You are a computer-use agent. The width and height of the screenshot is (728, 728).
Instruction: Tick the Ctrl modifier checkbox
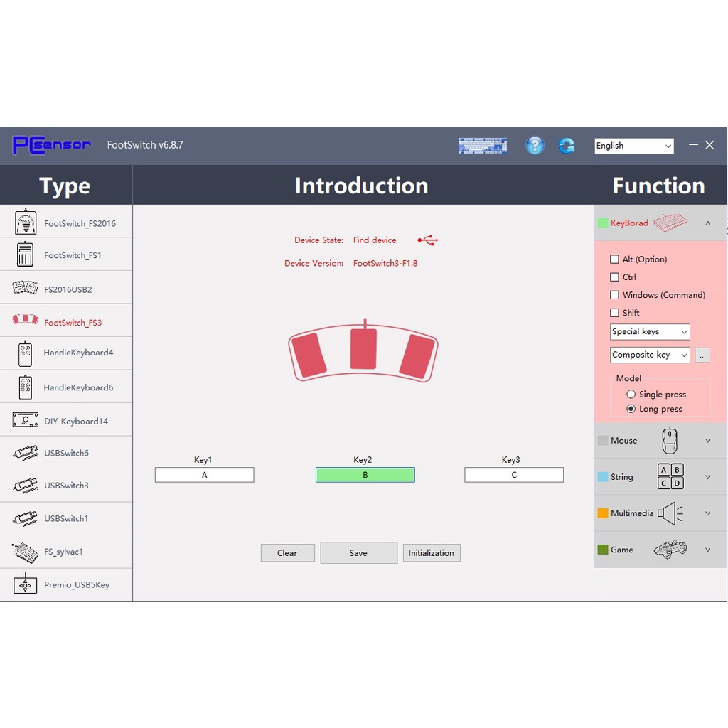coord(614,277)
